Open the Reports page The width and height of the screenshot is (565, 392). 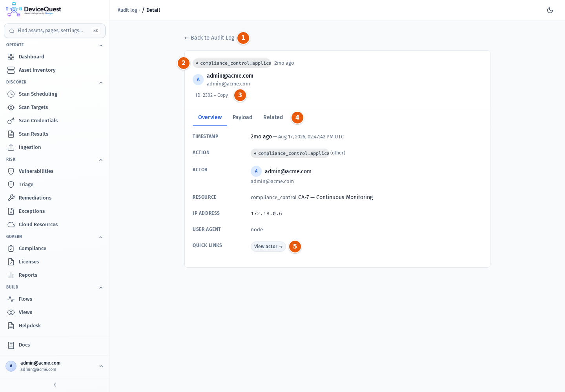[55, 275]
